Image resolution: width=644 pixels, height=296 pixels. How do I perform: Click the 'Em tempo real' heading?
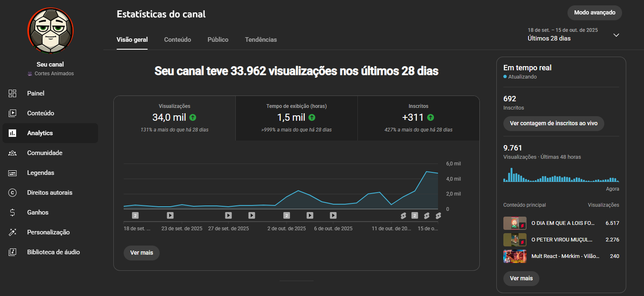click(x=527, y=68)
